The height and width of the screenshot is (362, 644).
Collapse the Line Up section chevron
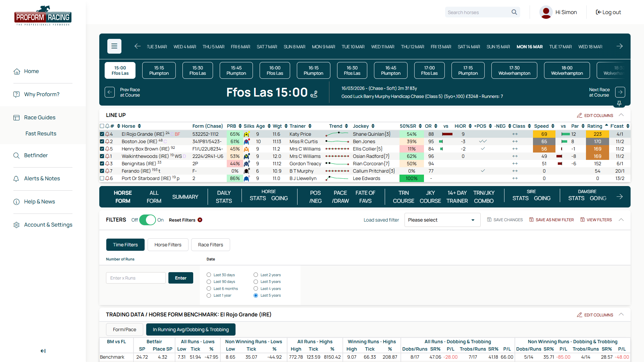coord(621,115)
